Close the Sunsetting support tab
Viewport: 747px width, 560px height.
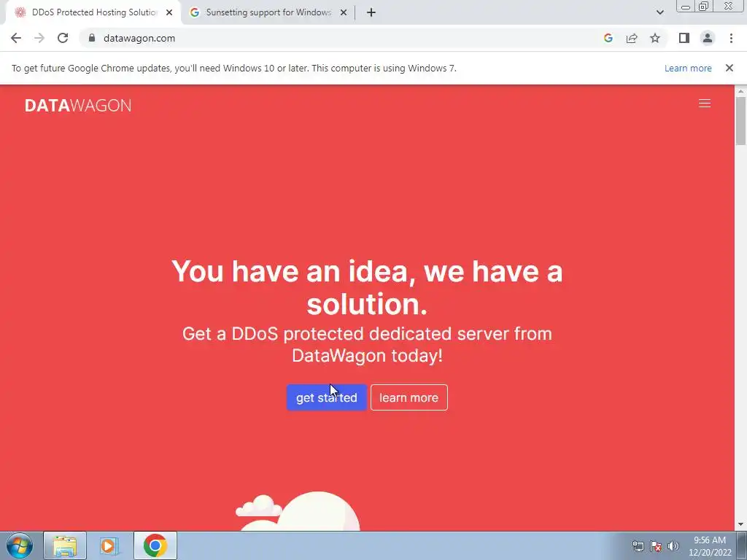[x=344, y=12]
